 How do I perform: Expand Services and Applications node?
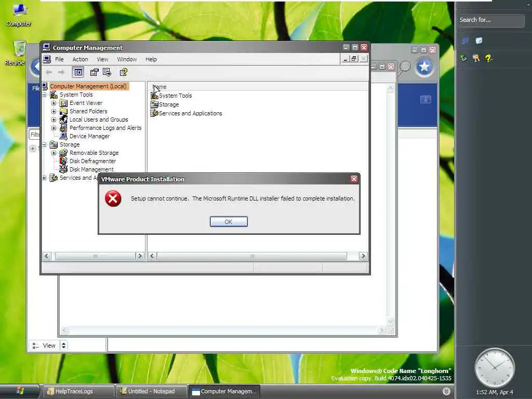tap(45, 178)
